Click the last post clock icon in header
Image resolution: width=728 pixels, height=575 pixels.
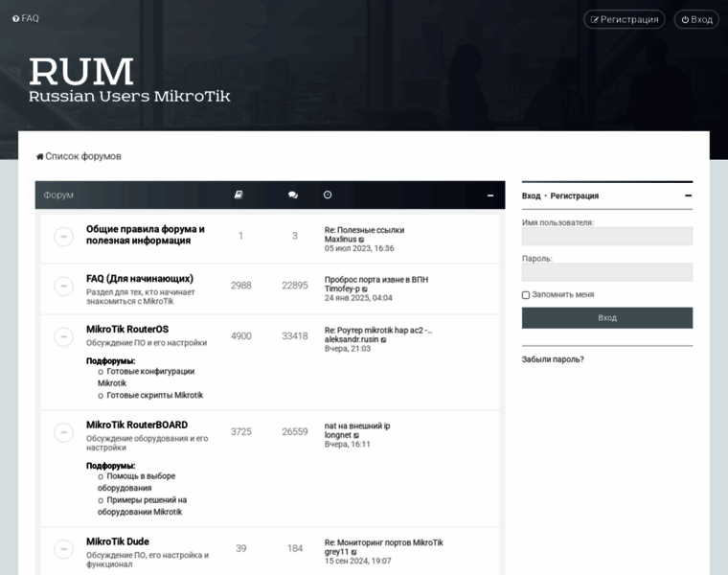[328, 195]
